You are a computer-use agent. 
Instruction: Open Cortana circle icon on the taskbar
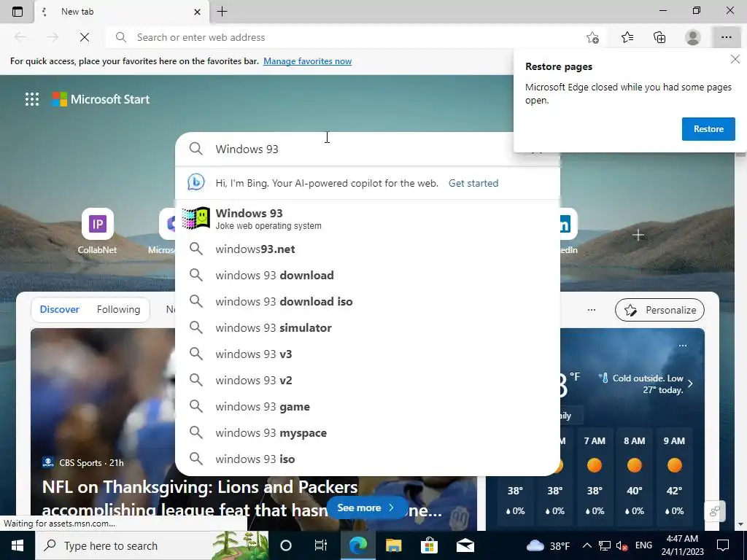[286, 545]
